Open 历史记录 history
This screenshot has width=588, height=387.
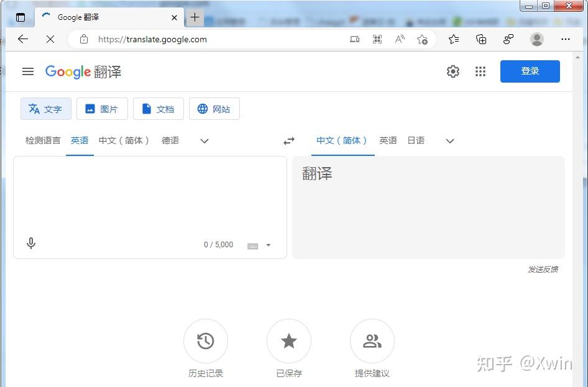click(x=206, y=341)
